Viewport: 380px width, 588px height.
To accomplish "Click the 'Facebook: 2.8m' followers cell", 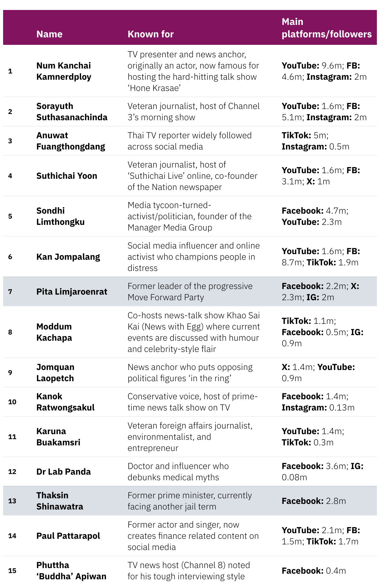I will pyautogui.click(x=314, y=501).
